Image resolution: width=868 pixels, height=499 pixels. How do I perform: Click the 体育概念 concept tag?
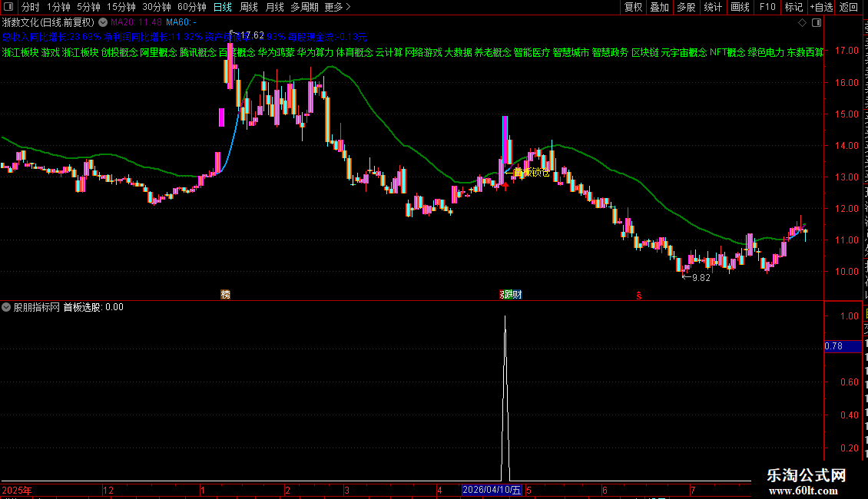(x=355, y=52)
